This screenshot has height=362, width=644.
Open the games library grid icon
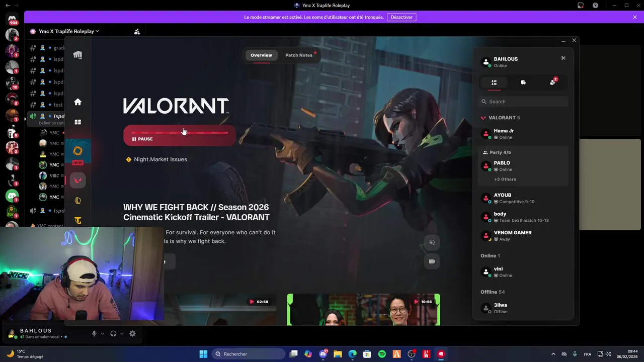tap(77, 122)
